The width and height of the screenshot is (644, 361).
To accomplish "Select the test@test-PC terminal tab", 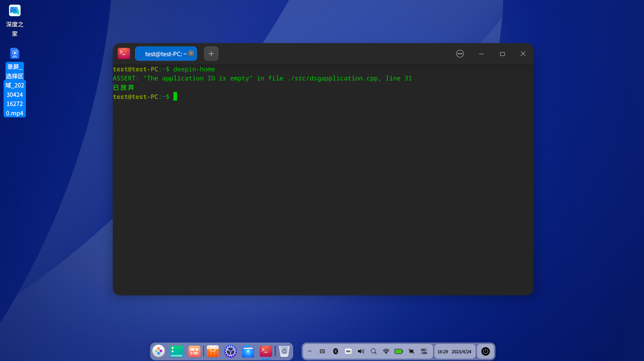I will coord(166,53).
